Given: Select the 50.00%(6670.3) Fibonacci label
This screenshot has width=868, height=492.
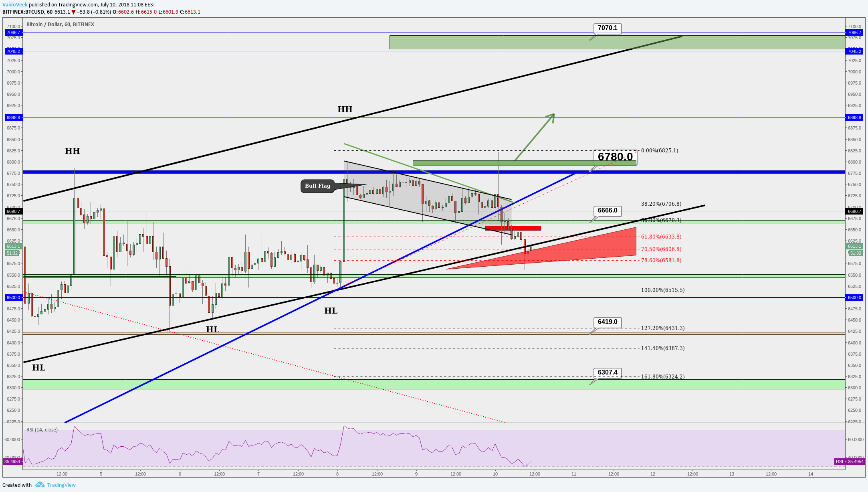Looking at the screenshot, I should (661, 221).
